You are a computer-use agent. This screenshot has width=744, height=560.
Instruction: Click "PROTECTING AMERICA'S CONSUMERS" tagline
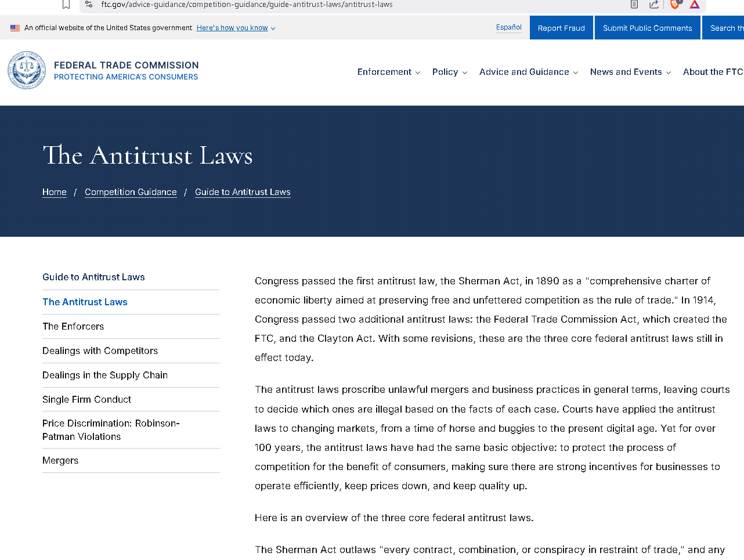click(x=126, y=77)
